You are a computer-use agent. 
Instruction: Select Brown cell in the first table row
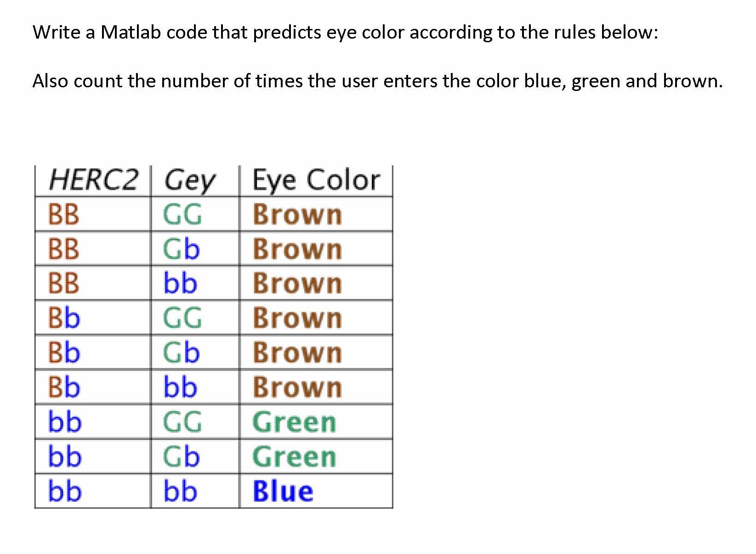(297, 215)
